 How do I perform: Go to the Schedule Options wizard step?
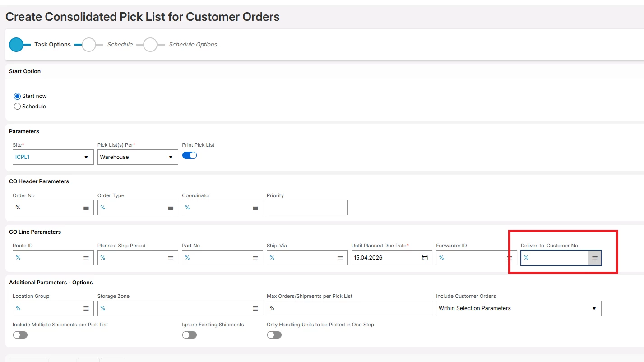150,45
